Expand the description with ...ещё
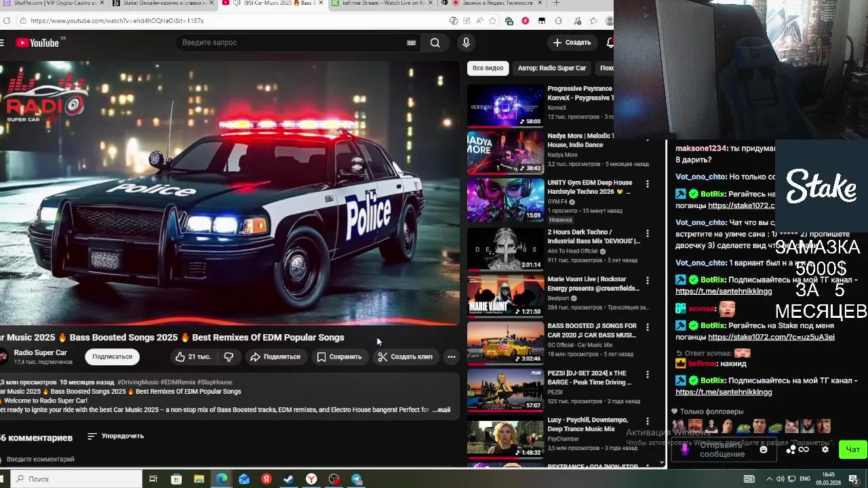Viewport: 868px width, 488px height. 441,409
